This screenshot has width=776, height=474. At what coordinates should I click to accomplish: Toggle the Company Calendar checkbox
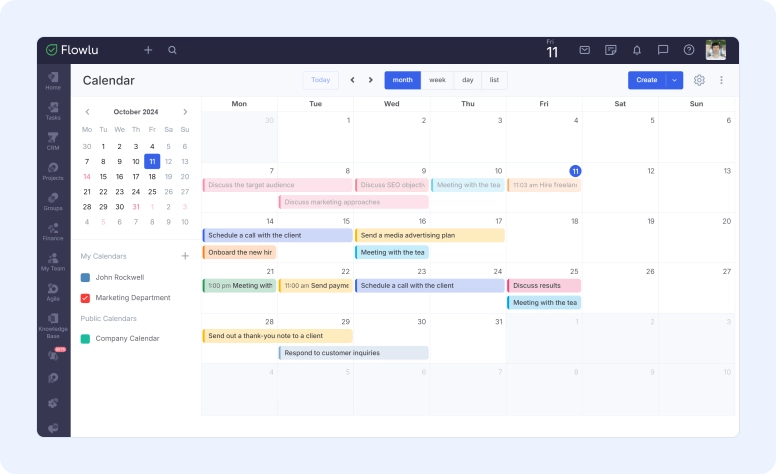tap(85, 338)
